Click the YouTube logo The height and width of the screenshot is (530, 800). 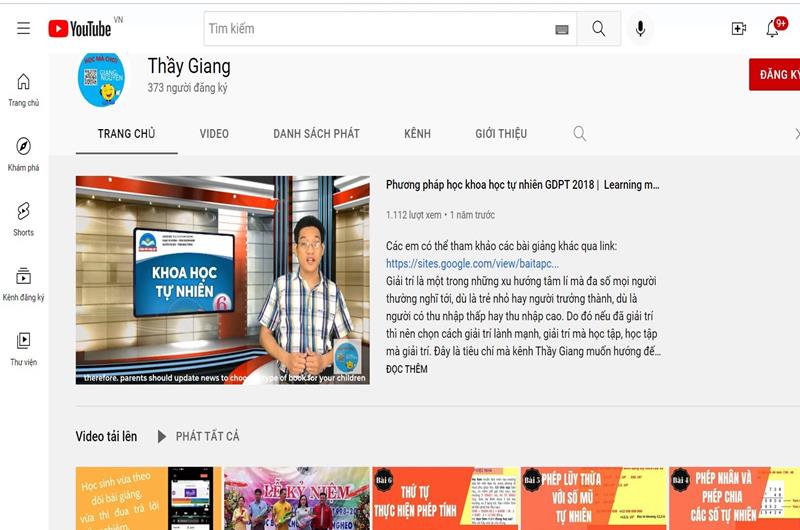click(80, 29)
